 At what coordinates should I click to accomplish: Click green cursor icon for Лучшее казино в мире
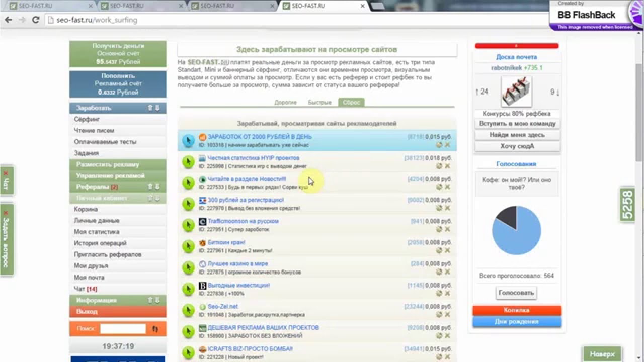coord(188,267)
